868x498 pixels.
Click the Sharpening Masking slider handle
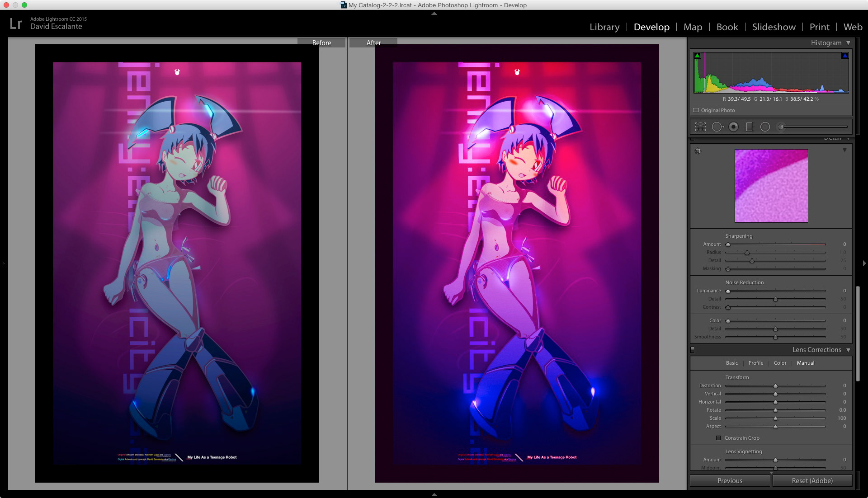(x=728, y=269)
